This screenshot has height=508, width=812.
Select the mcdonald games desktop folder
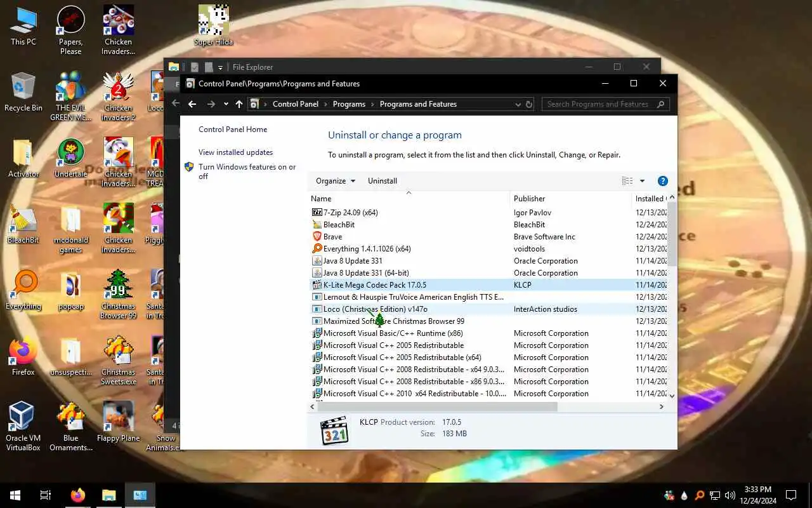coord(70,229)
